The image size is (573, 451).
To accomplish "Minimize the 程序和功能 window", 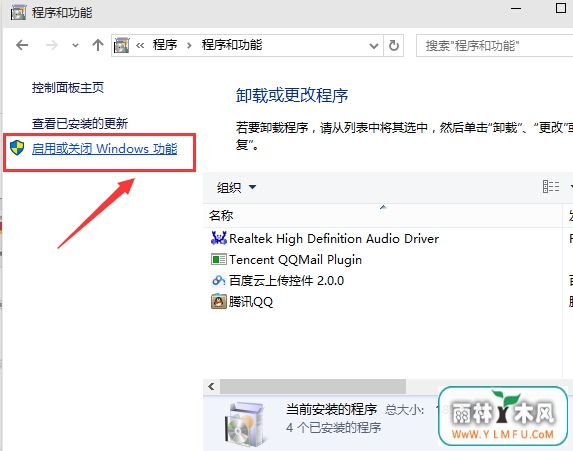I will click(516, 8).
